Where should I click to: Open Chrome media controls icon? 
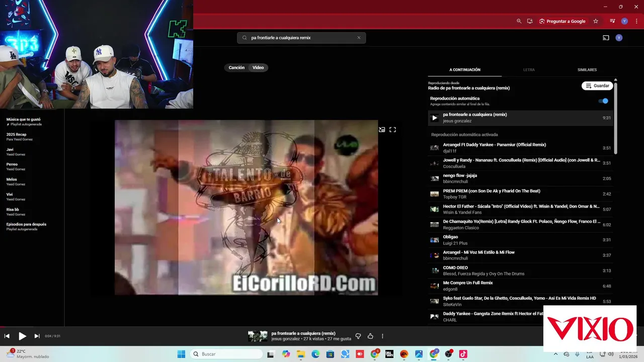[x=612, y=21]
